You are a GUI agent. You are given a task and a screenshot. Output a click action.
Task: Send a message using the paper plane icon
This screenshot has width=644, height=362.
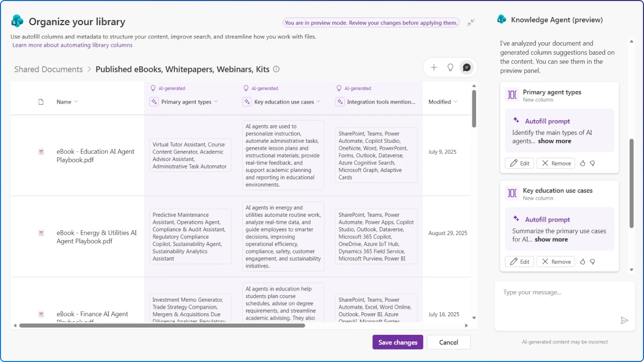[x=624, y=320]
